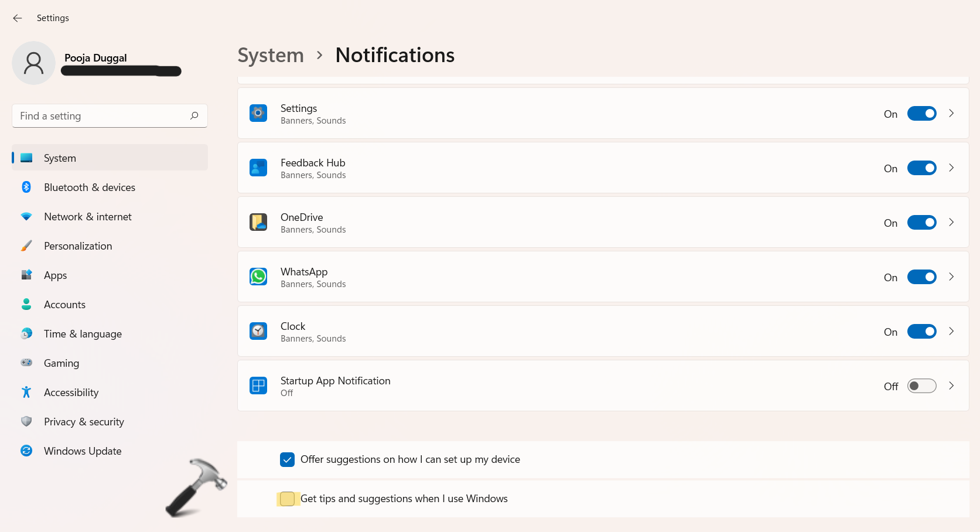
Task: Click the back arrow icon
Action: (18, 18)
